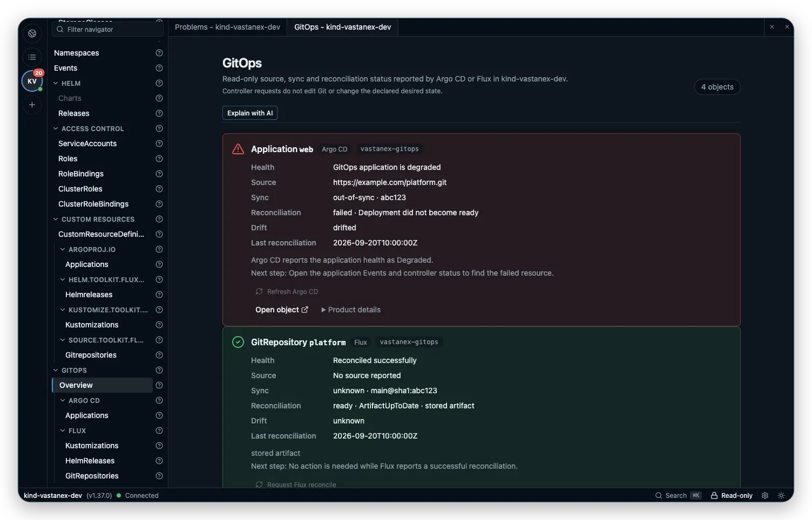Open settings gear in status bar
The image size is (812, 520).
[x=765, y=495]
